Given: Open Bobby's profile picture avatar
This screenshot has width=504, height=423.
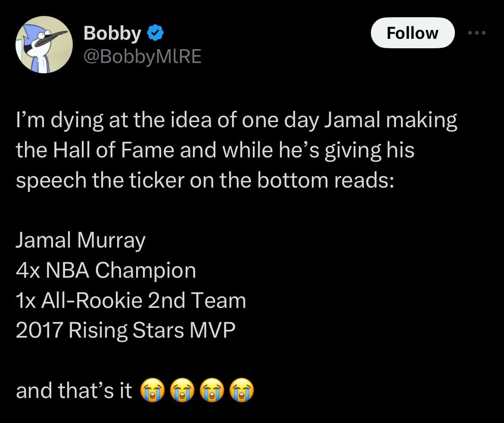Looking at the screenshot, I should click(x=44, y=44).
